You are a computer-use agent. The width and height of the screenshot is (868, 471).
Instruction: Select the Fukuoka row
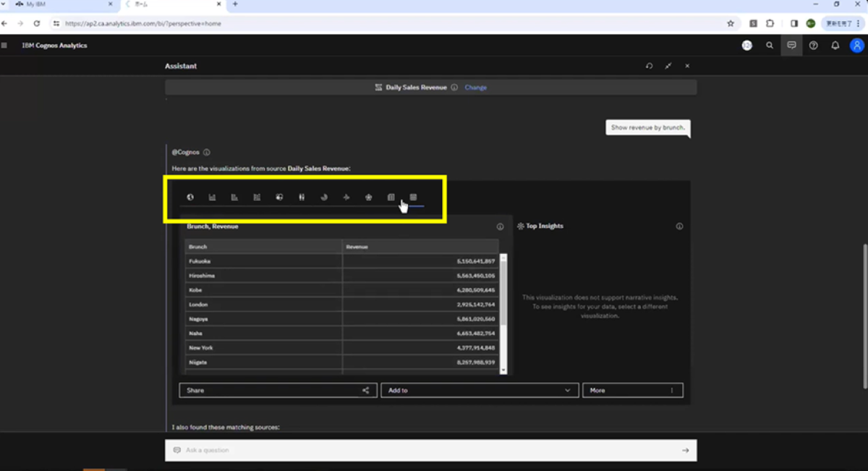(342, 261)
